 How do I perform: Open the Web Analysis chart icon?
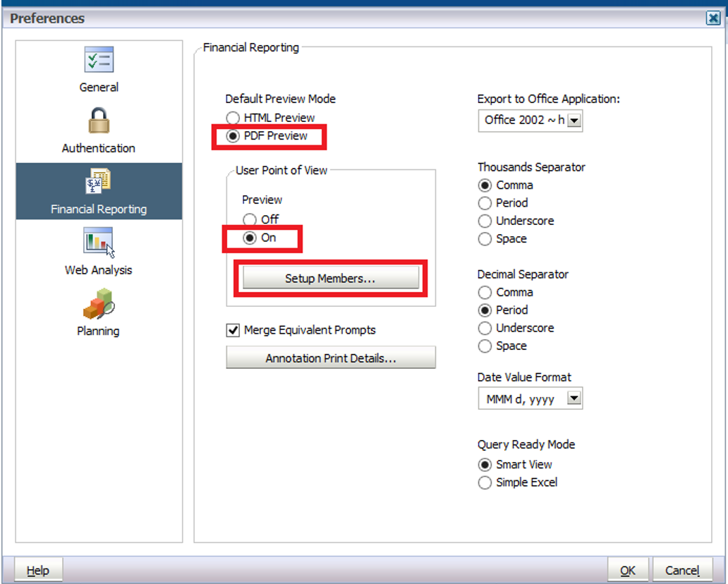(x=99, y=242)
